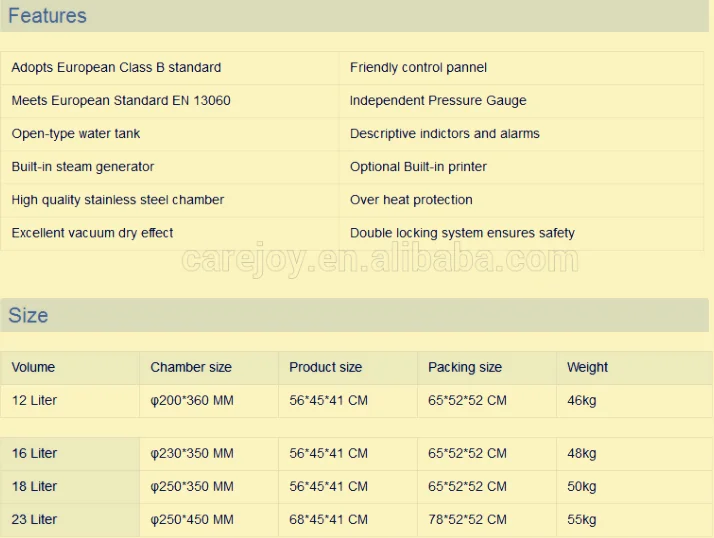The width and height of the screenshot is (714, 538).
Task: Click the Size section heading
Action: [x=28, y=315]
